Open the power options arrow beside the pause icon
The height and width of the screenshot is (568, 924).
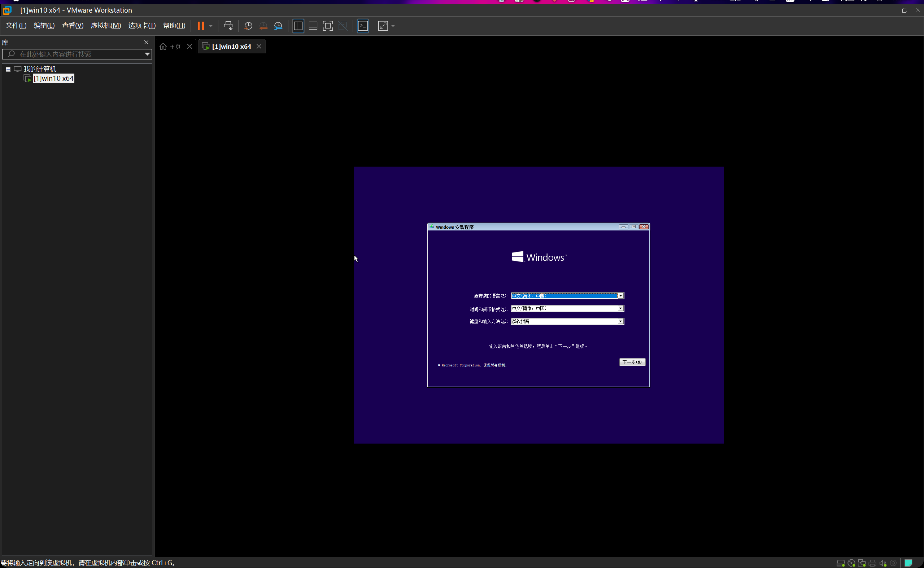[x=211, y=26]
